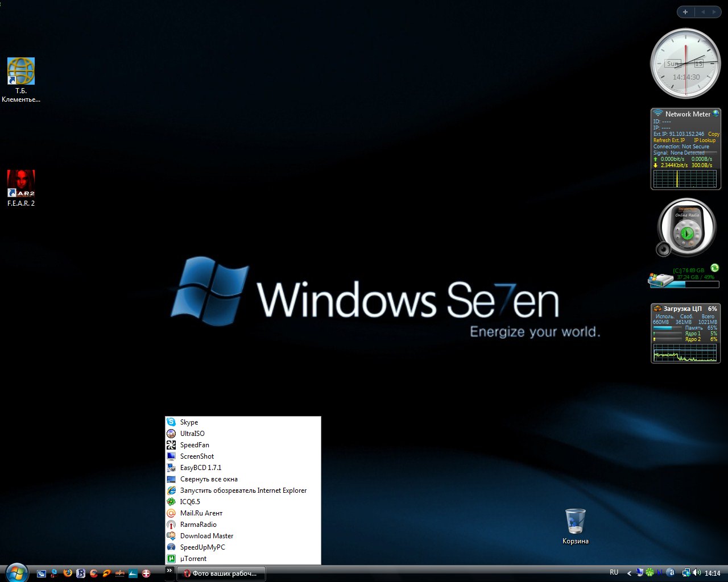The height and width of the screenshot is (582, 728).
Task: Click the Wi-Fi icon in Network Meter
Action: [658, 113]
